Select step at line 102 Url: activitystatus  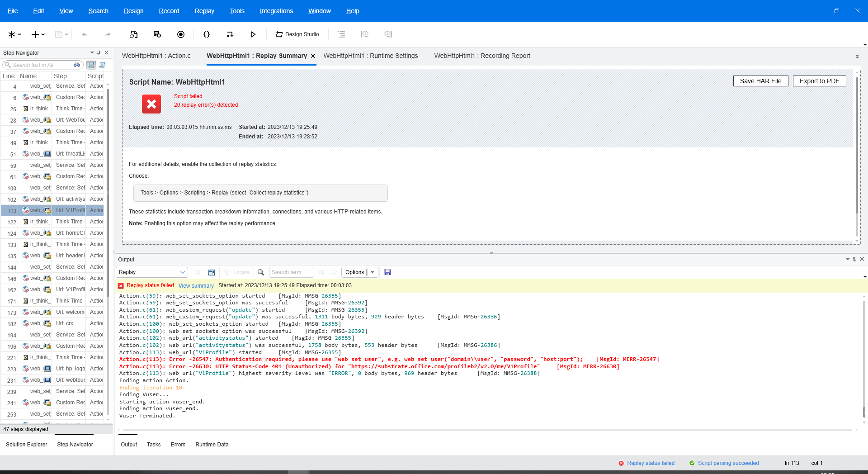pos(52,199)
